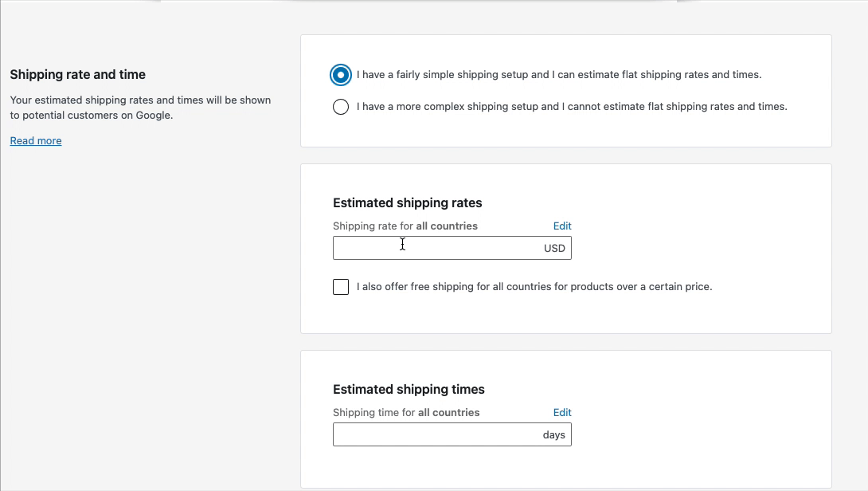Click the Estimated shipping rates heading
The image size is (868, 491).
coord(407,202)
